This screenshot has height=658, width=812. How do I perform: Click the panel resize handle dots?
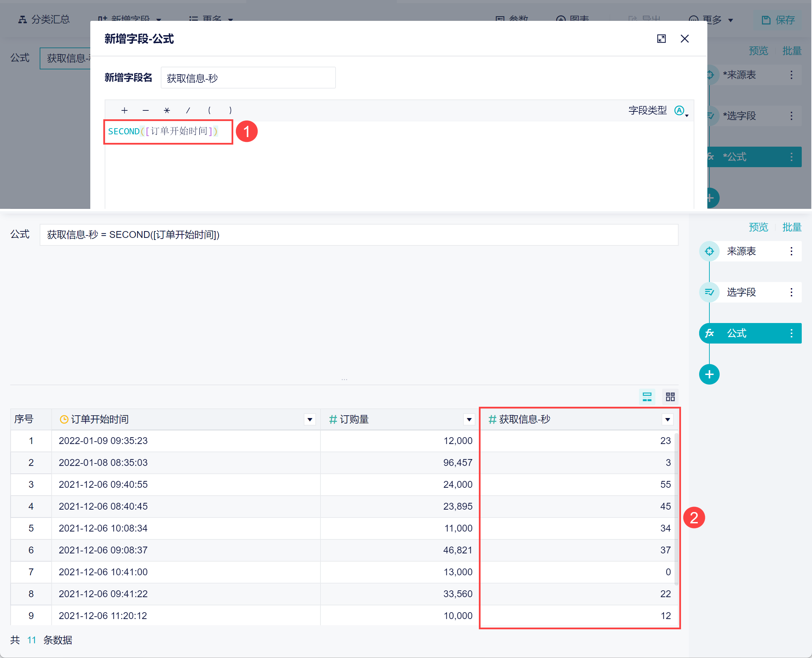click(x=344, y=379)
